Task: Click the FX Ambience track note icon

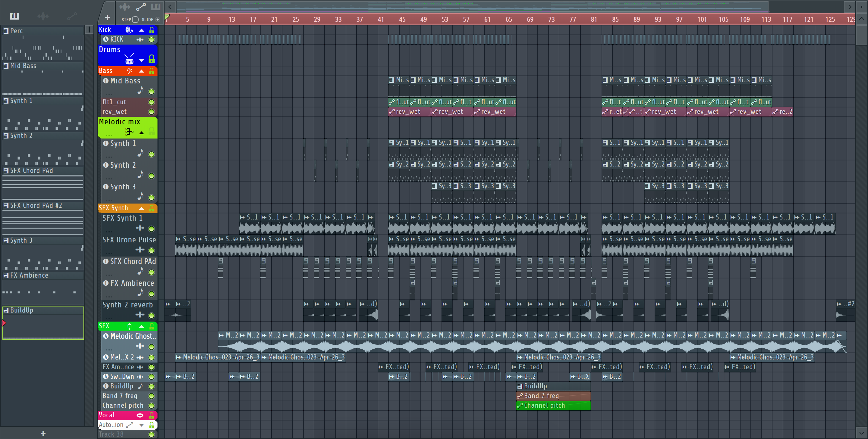Action: click(140, 293)
